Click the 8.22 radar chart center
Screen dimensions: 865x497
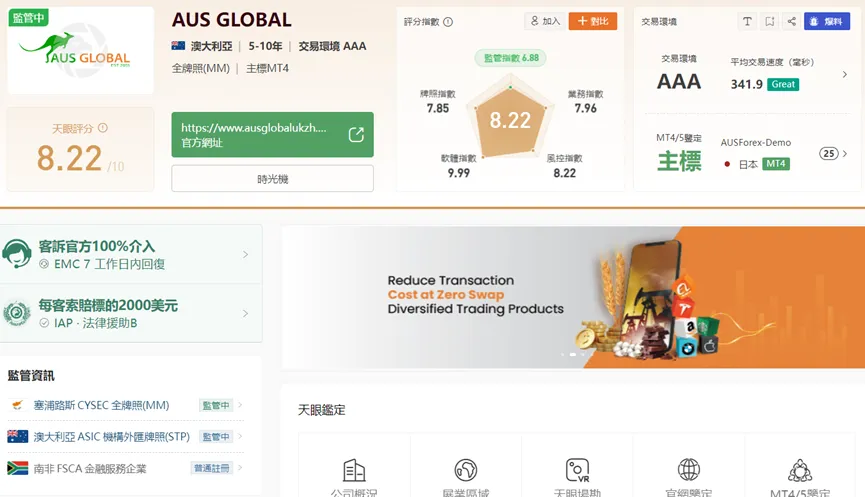tap(510, 120)
